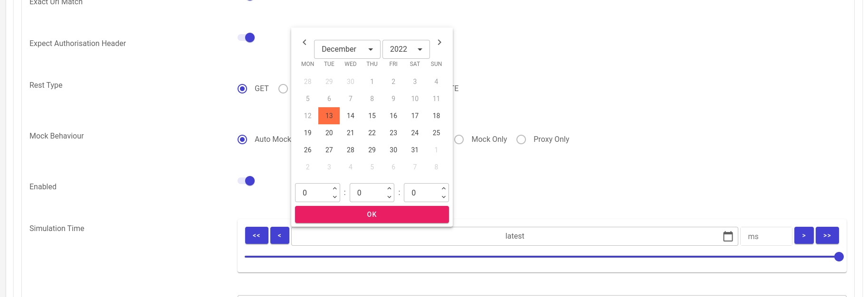Choose Mock Only behaviour

[x=459, y=139]
